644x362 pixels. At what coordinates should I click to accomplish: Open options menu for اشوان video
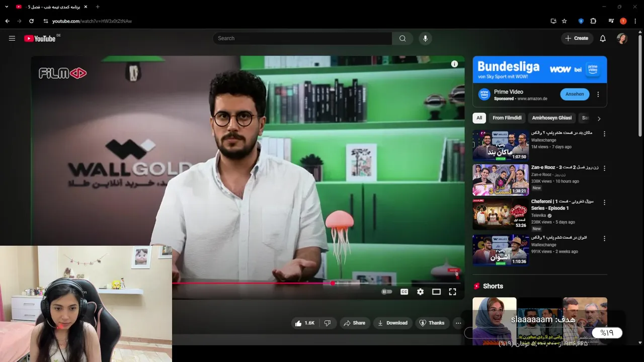click(x=604, y=238)
